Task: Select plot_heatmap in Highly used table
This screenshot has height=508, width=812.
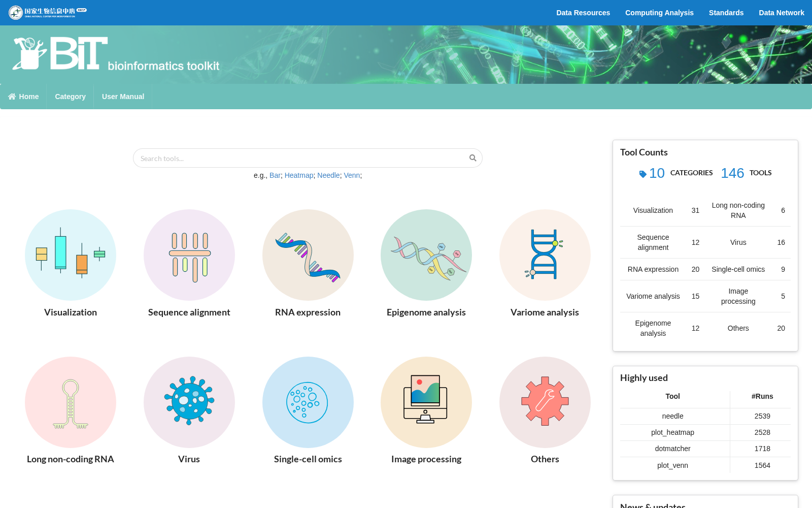Action: click(673, 432)
